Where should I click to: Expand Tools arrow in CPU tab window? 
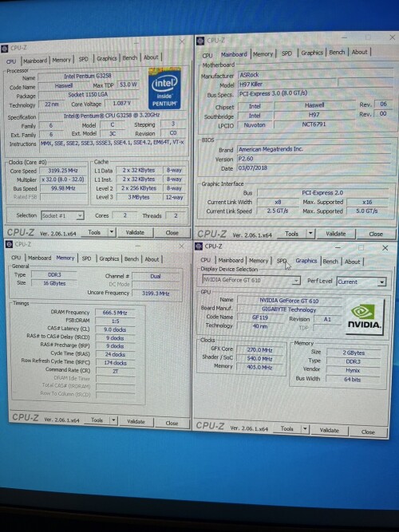(112, 232)
